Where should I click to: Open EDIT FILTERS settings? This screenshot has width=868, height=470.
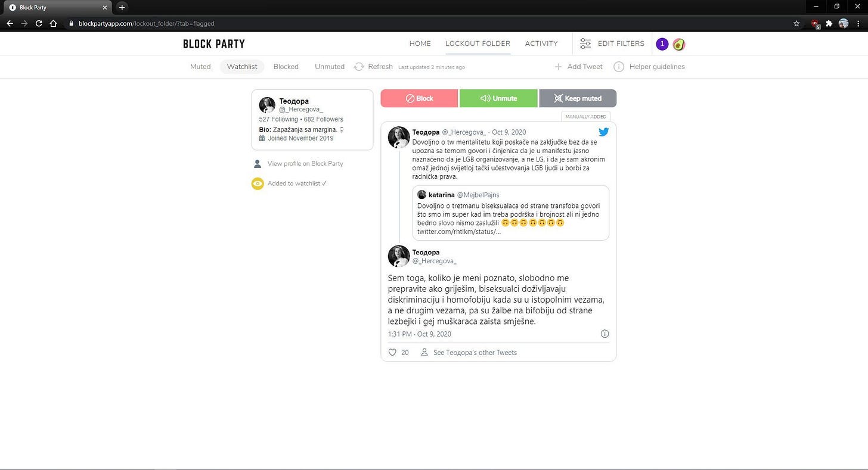click(612, 43)
